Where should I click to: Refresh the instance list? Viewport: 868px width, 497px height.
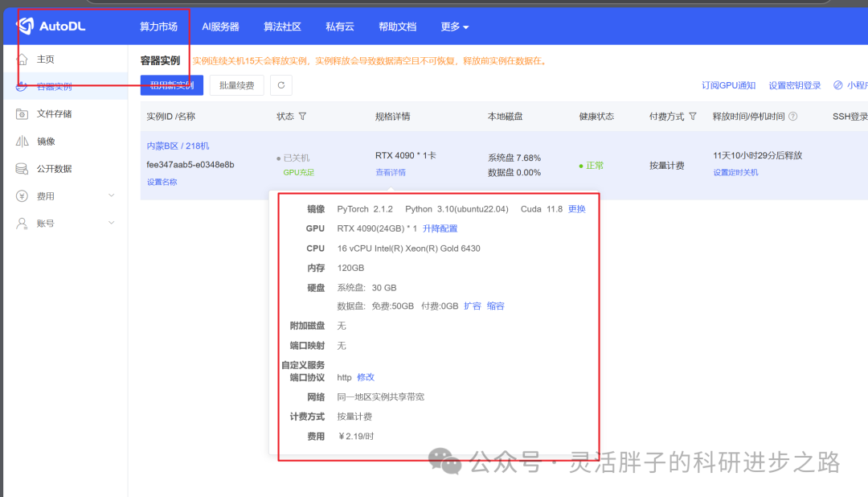[281, 85]
